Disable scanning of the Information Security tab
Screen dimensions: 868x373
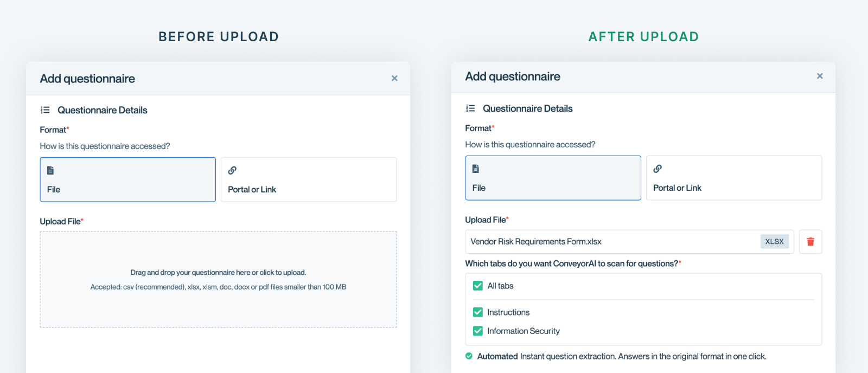(478, 331)
